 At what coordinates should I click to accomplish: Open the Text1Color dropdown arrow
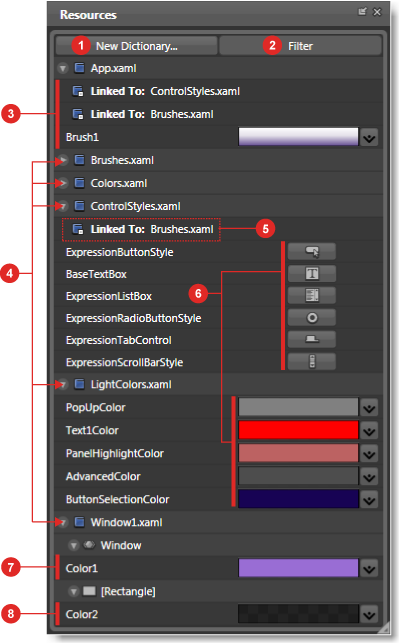click(x=369, y=431)
